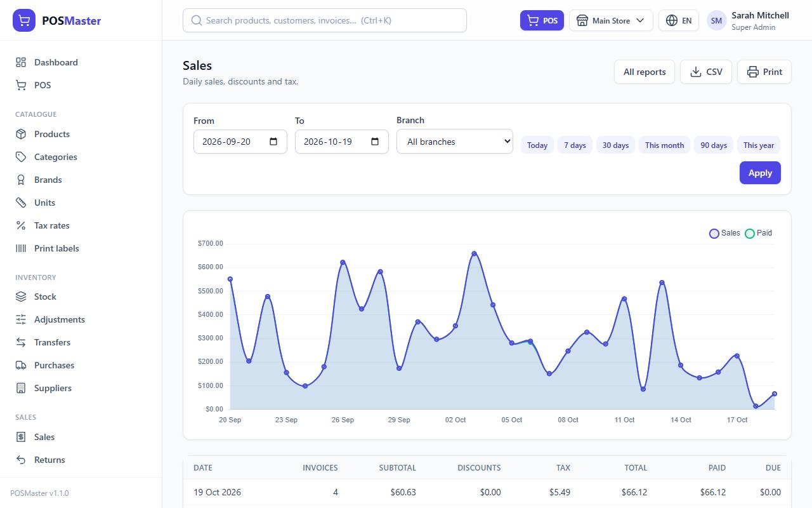Image resolution: width=812 pixels, height=508 pixels.
Task: Open POS with the purple header button
Action: (542, 20)
